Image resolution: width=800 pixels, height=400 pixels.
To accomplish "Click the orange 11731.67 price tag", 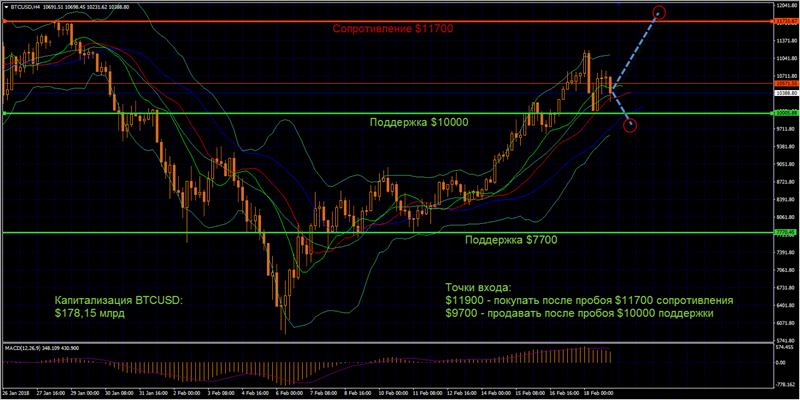I will coord(787,21).
